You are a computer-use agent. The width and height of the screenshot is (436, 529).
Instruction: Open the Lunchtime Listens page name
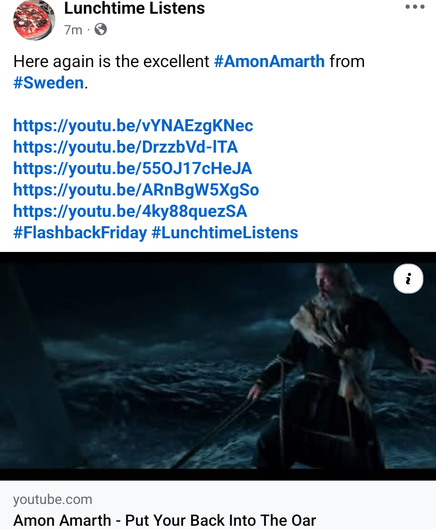coord(134,8)
